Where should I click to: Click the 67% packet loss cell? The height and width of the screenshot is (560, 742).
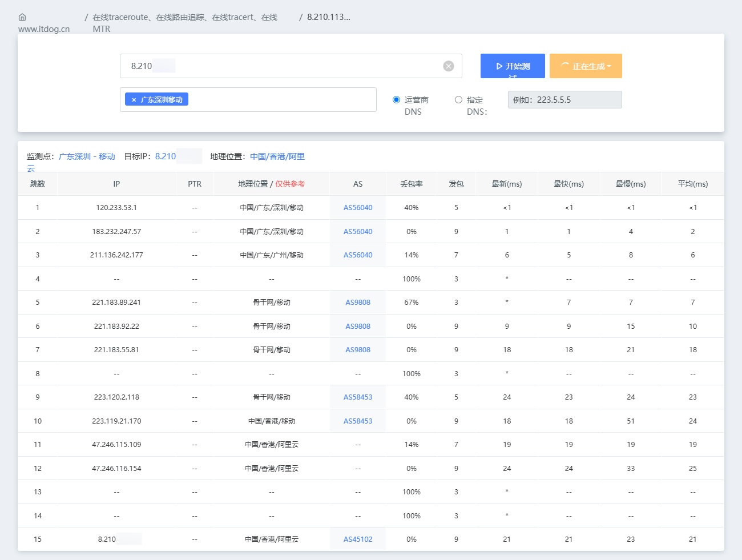tap(412, 303)
